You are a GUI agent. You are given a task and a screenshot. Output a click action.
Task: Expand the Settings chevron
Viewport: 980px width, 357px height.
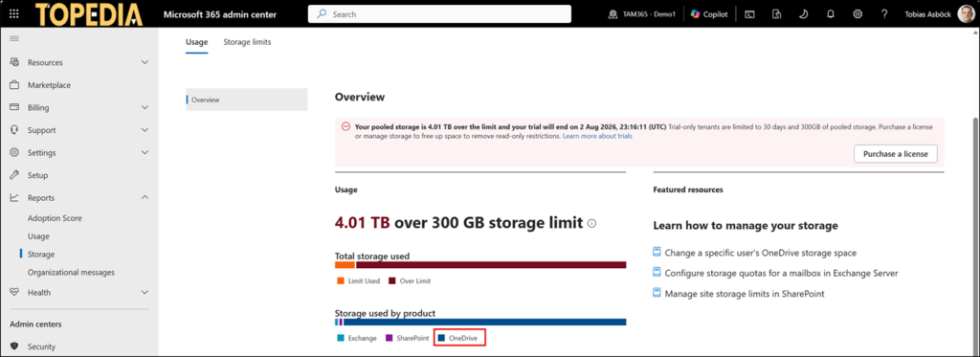coord(145,152)
